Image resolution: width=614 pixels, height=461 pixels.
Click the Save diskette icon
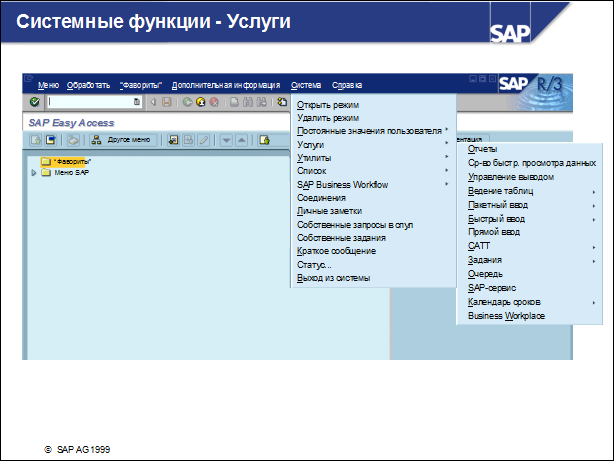tap(167, 102)
